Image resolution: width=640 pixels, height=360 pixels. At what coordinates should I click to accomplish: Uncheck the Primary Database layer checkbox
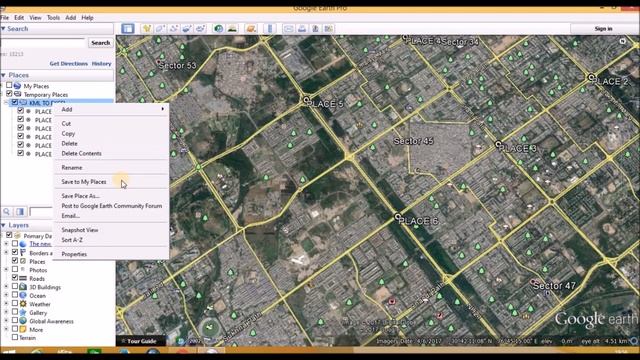[9, 235]
